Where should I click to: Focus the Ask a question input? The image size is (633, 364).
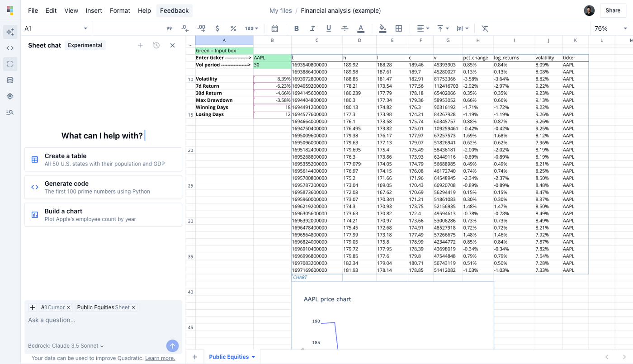coord(104,320)
